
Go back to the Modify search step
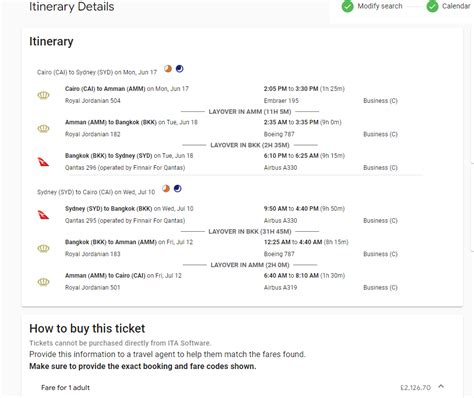coord(380,6)
